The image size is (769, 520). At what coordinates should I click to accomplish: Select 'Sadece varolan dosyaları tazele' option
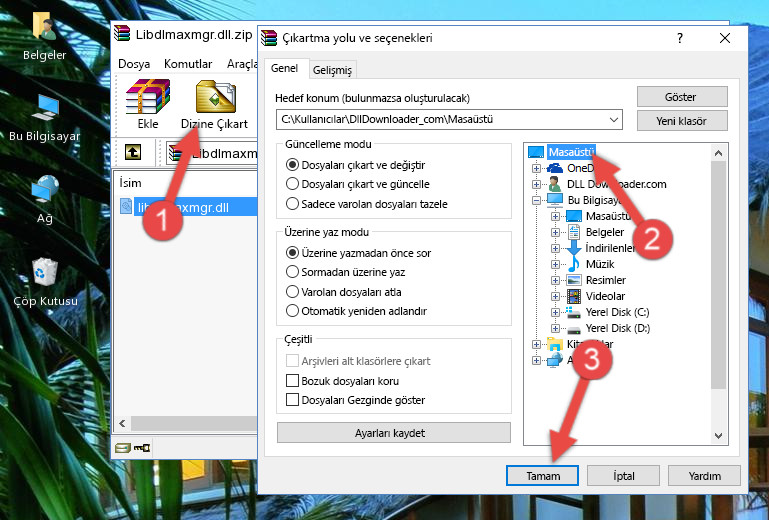292,204
